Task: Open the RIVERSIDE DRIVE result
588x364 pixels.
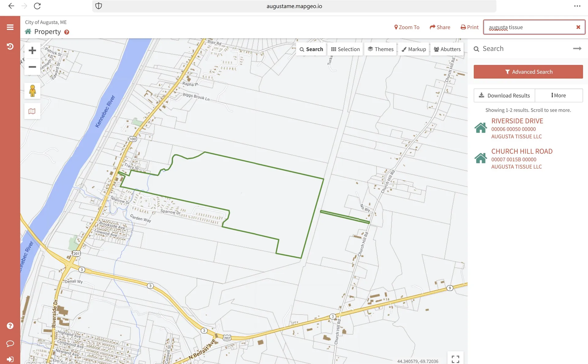Action: click(517, 121)
